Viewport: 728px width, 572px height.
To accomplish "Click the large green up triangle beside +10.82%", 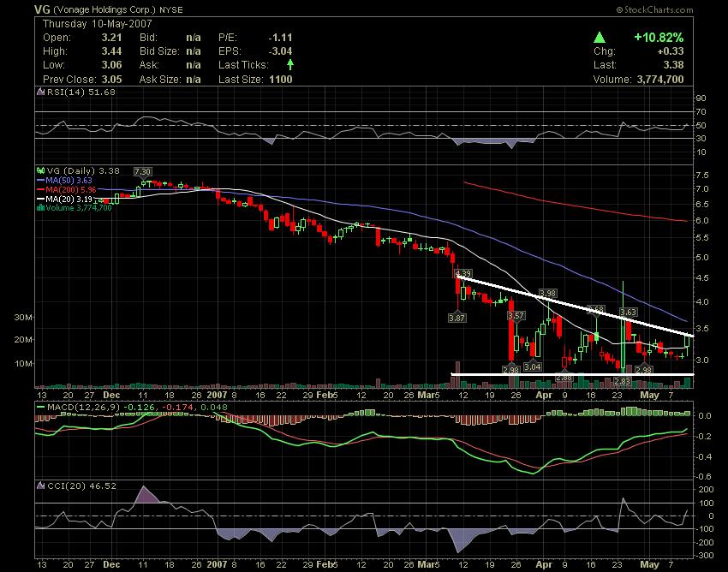I will 600,38.
